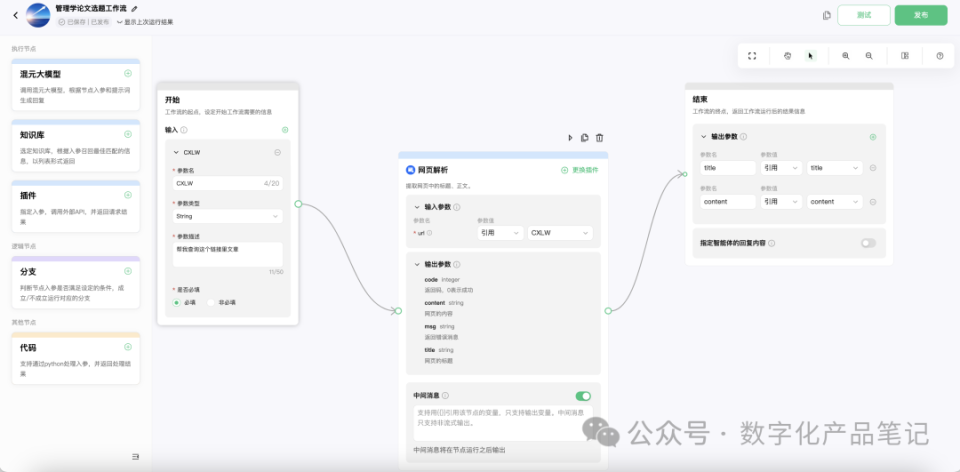Open the title value dropdown in 结束 node

tap(834, 168)
